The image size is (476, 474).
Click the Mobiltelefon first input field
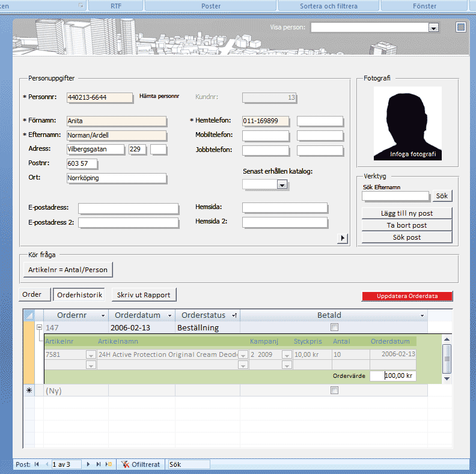266,136
